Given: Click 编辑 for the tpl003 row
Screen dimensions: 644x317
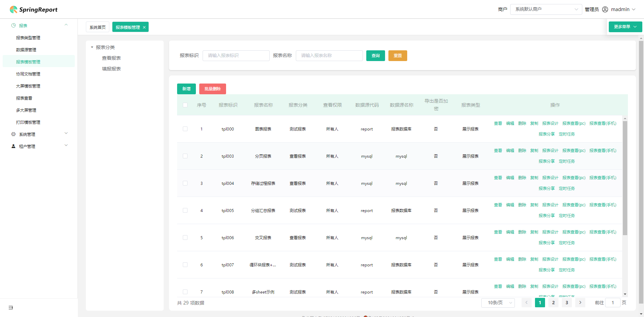Looking at the screenshot, I should pos(510,151).
